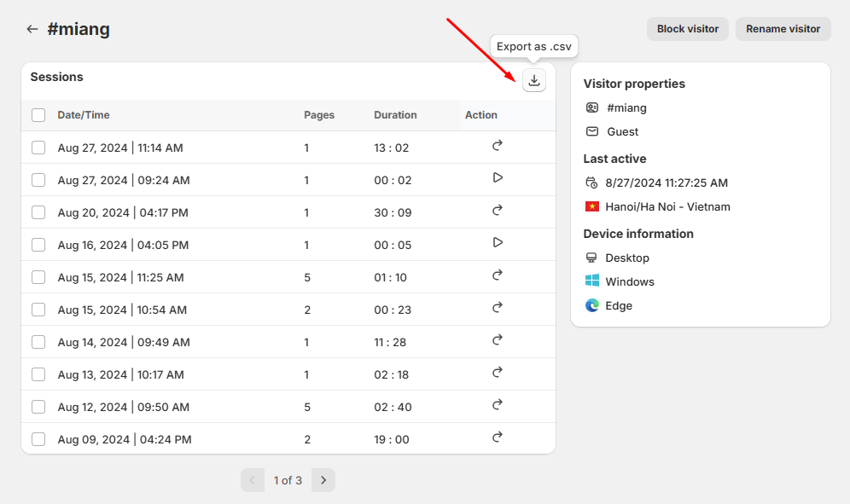Play the Aug 27, 09:24 AM session
850x504 pixels.
click(x=498, y=178)
